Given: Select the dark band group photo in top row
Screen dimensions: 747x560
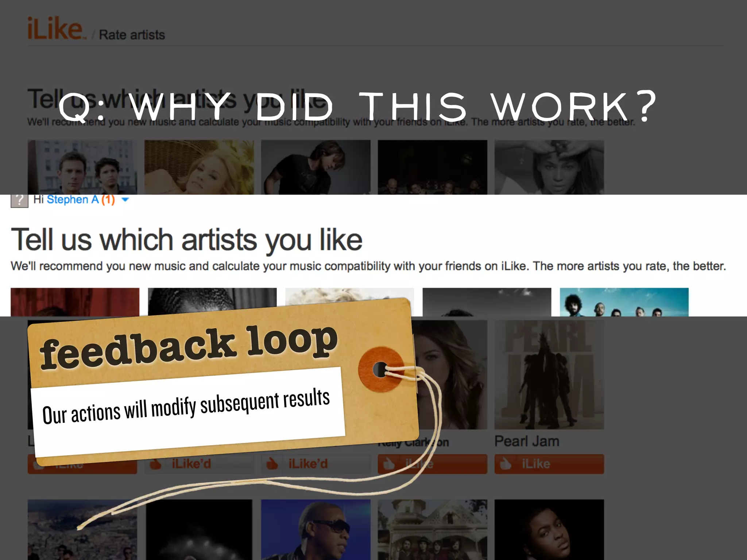Looking at the screenshot, I should coord(433,167).
